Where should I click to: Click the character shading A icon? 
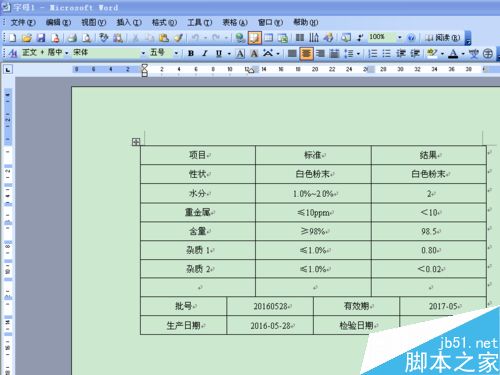pyautogui.click(x=254, y=53)
